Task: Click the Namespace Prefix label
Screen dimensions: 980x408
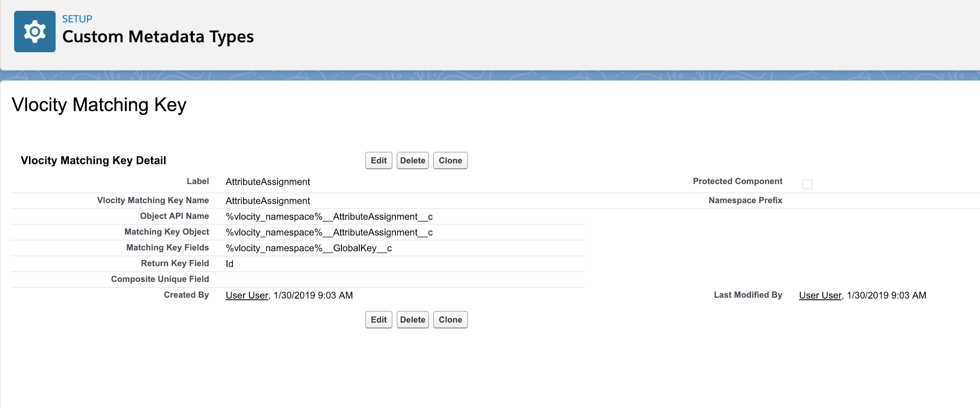Action: pos(745,200)
